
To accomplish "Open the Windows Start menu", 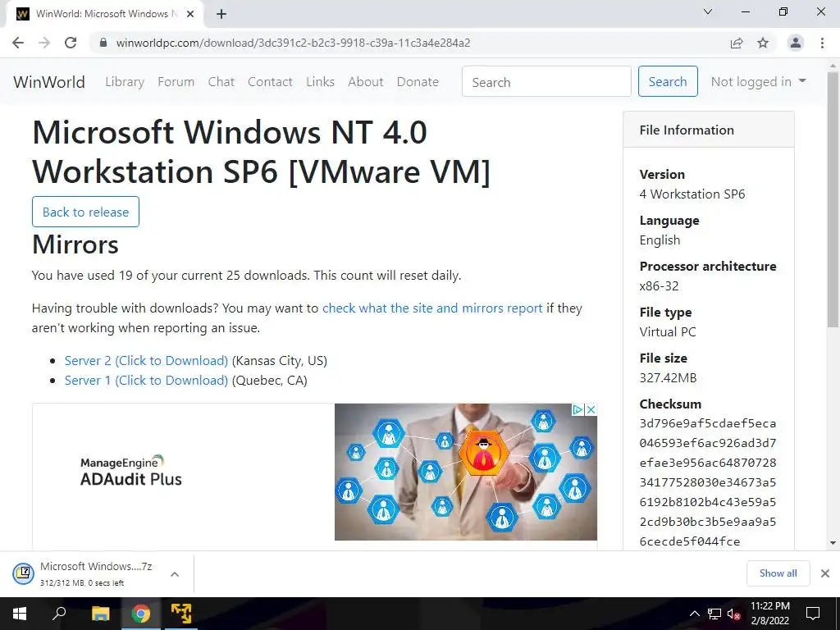I will 20,614.
